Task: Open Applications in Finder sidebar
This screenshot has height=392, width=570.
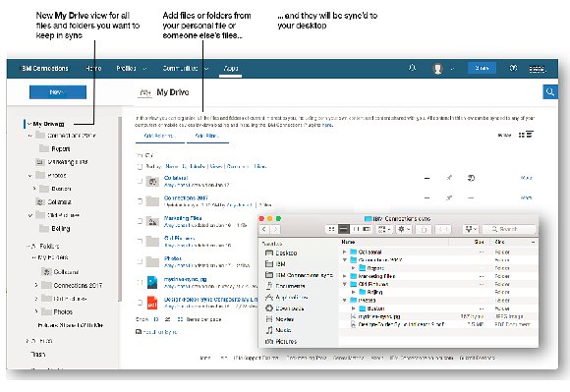Action: click(287, 297)
